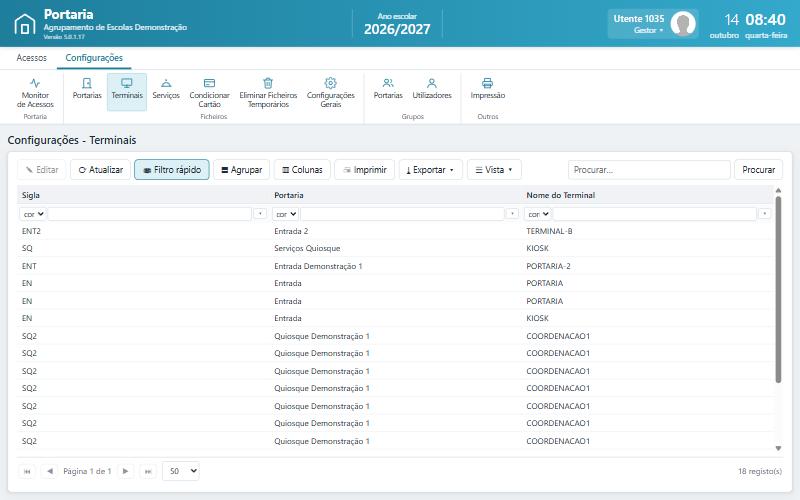Switch to the Acessos tab
Screen dimensions: 800x500
[x=31, y=58]
